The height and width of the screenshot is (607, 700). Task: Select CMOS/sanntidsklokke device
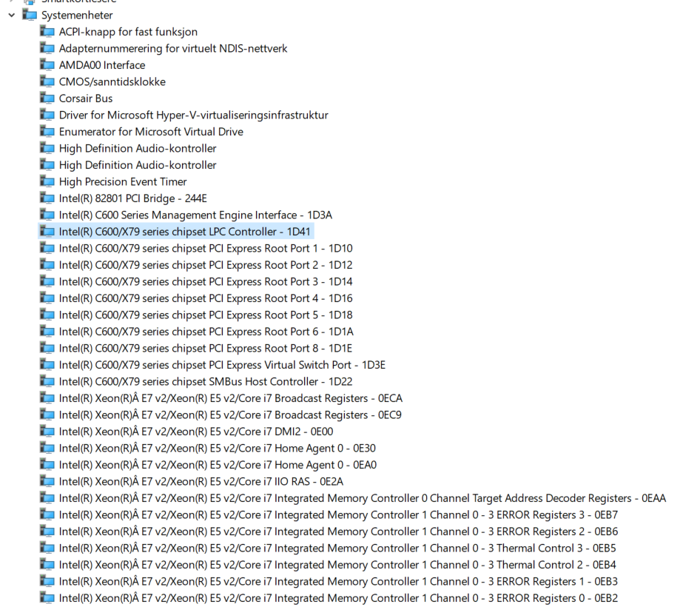112,81
